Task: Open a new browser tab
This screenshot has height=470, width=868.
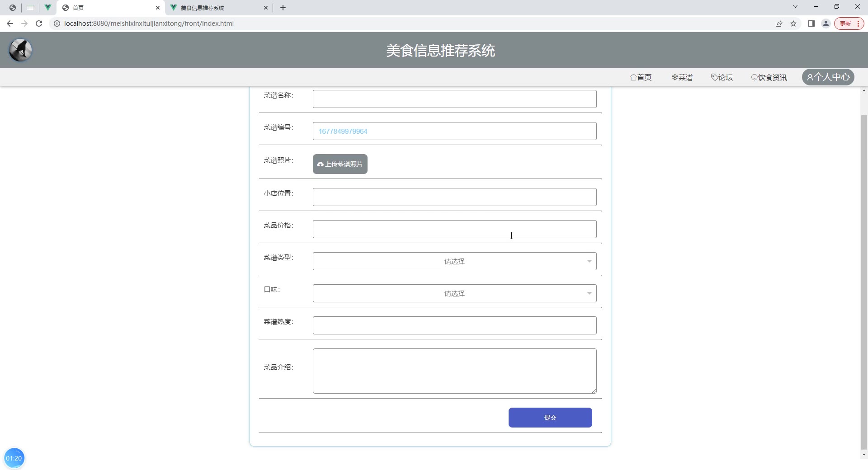Action: 283,8
